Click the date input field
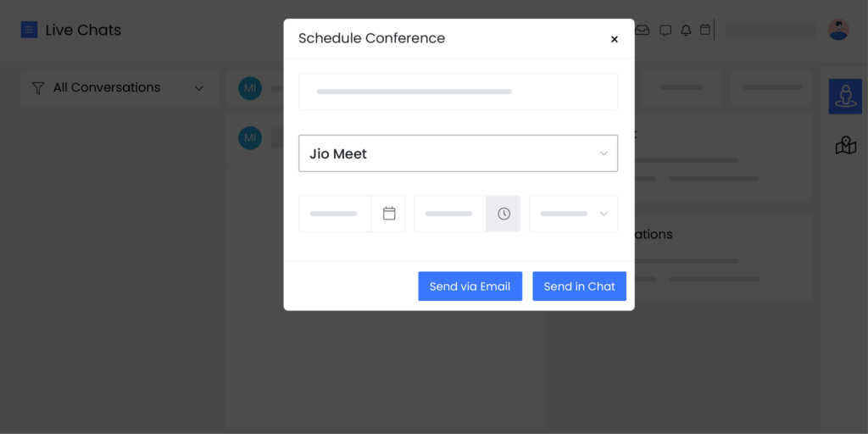 [336, 214]
